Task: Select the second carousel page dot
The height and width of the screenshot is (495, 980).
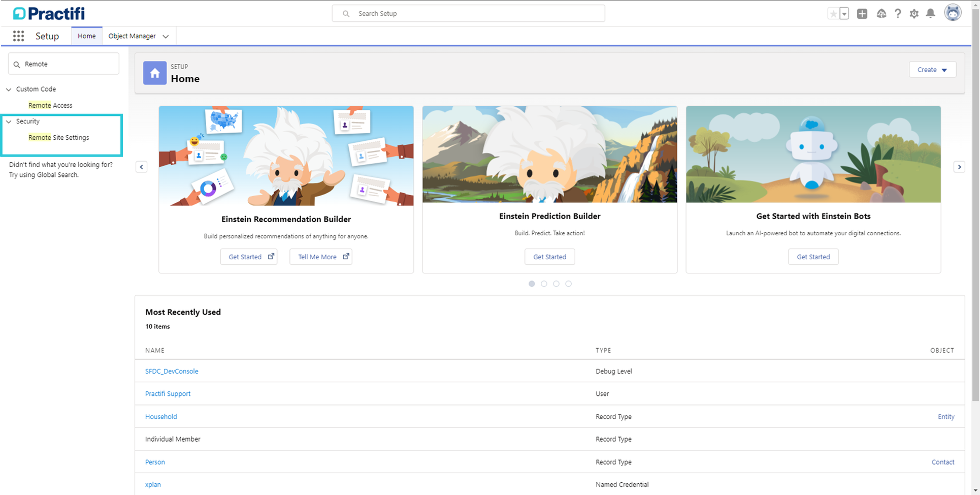Action: [x=544, y=284]
